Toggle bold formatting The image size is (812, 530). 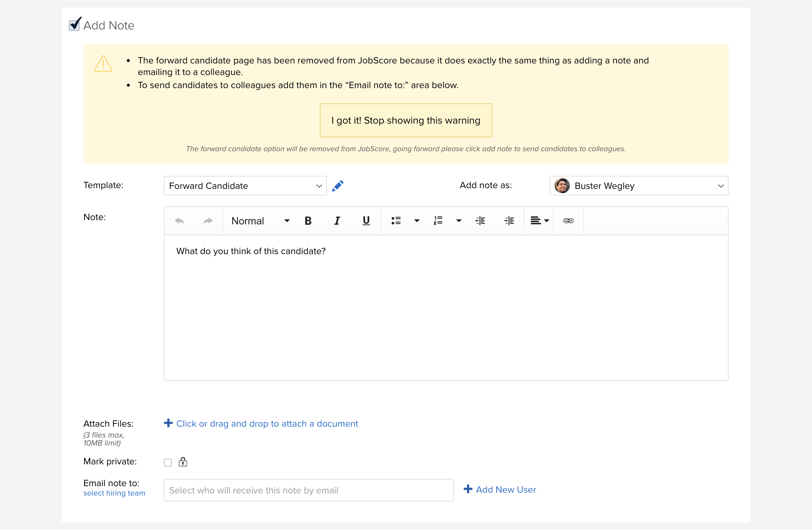click(308, 221)
